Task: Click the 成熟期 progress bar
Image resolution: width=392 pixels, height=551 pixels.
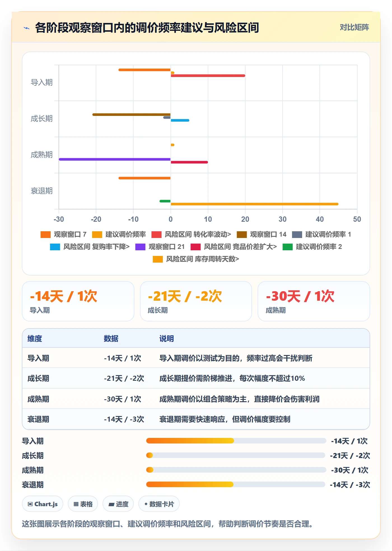Action: click(x=236, y=470)
